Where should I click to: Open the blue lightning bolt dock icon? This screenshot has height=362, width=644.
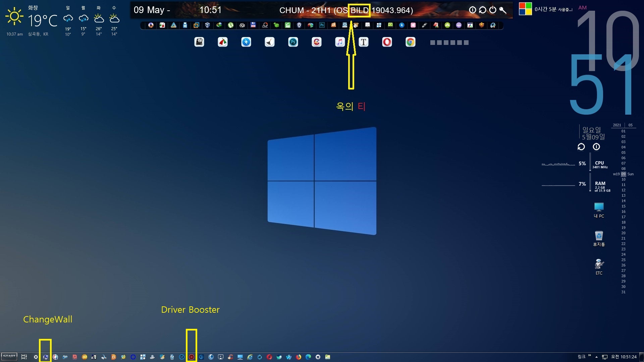coord(246,42)
